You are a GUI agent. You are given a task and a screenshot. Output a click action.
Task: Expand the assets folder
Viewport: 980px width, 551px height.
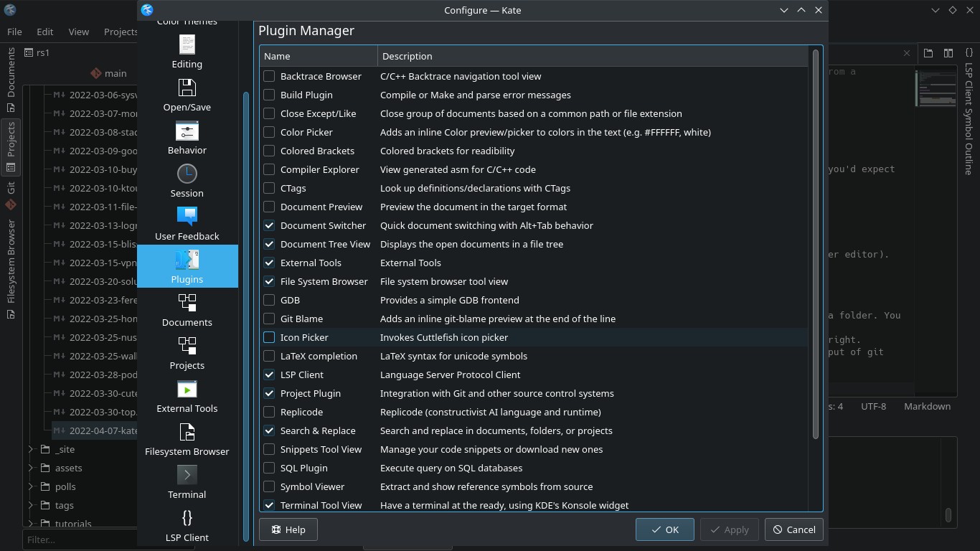click(30, 468)
